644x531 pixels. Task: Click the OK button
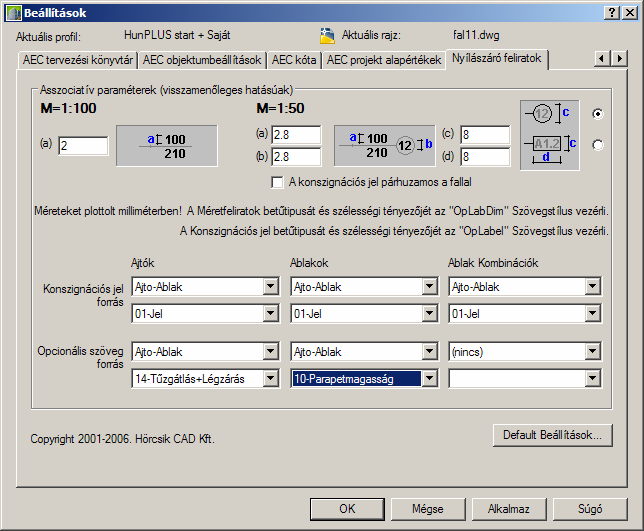tap(347, 509)
